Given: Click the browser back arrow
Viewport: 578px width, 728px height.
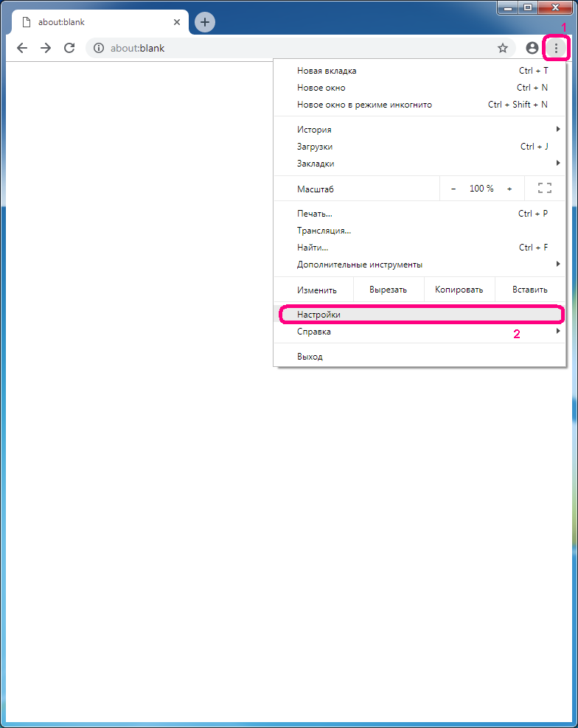Looking at the screenshot, I should click(22, 48).
